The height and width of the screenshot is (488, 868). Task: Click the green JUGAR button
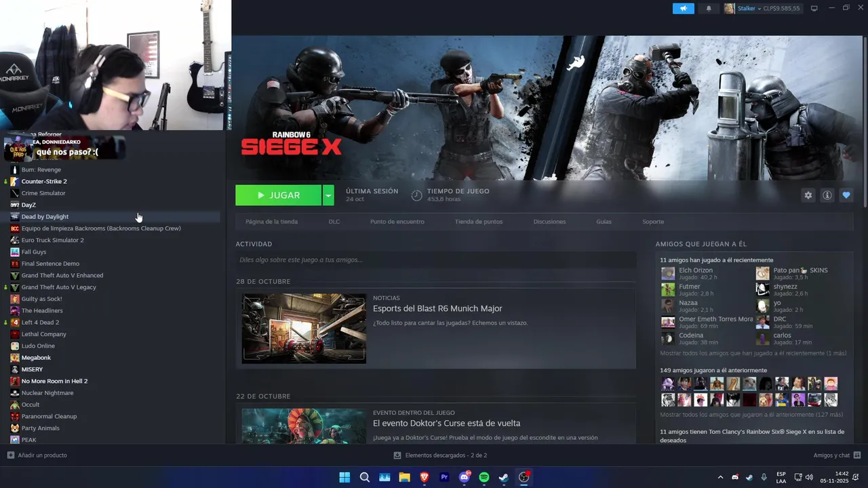(x=279, y=195)
